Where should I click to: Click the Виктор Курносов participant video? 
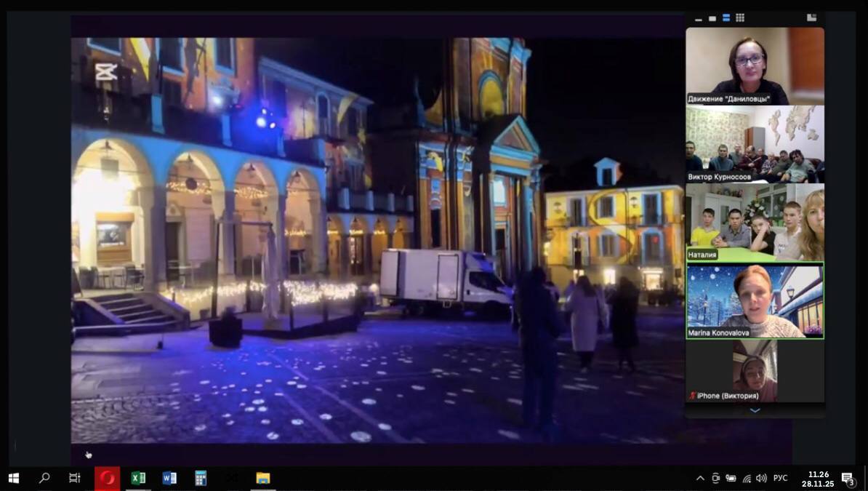click(x=755, y=144)
